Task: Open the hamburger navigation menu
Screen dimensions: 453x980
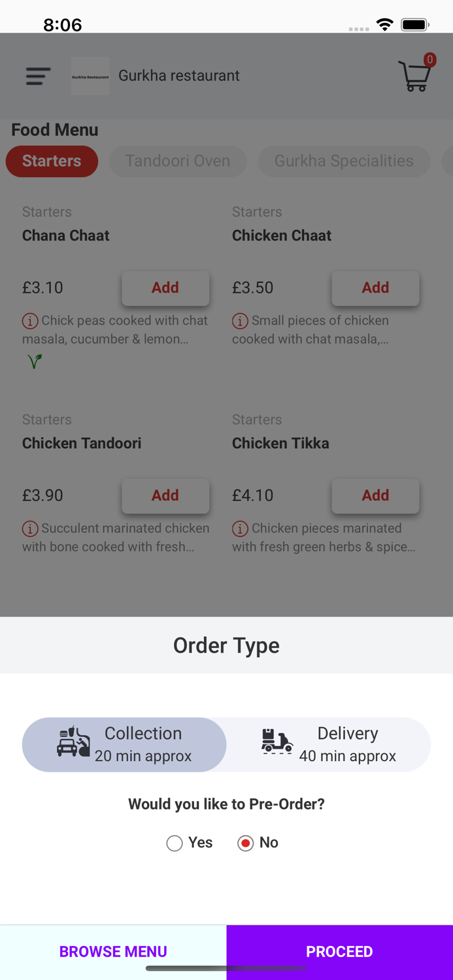Action: click(x=37, y=76)
